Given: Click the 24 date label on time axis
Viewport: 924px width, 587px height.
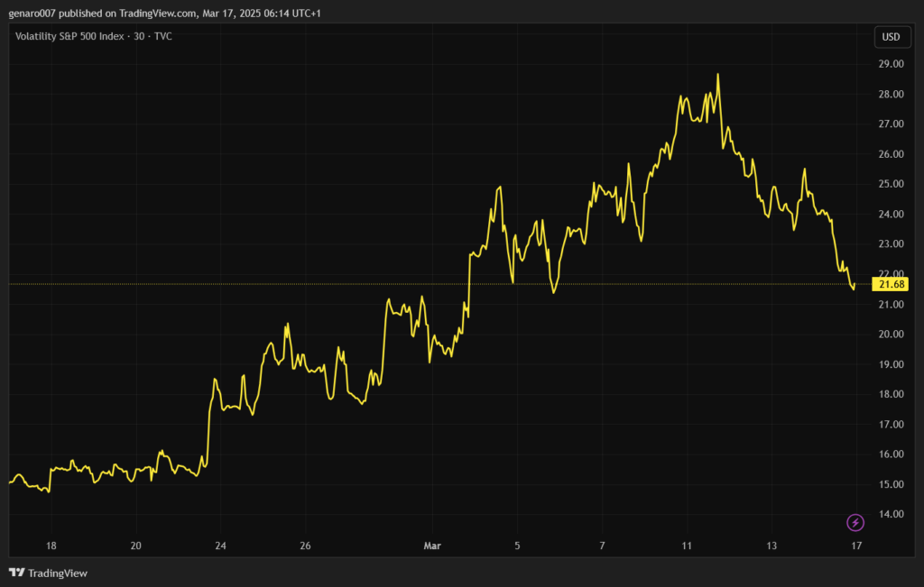Looking at the screenshot, I should click(x=220, y=546).
